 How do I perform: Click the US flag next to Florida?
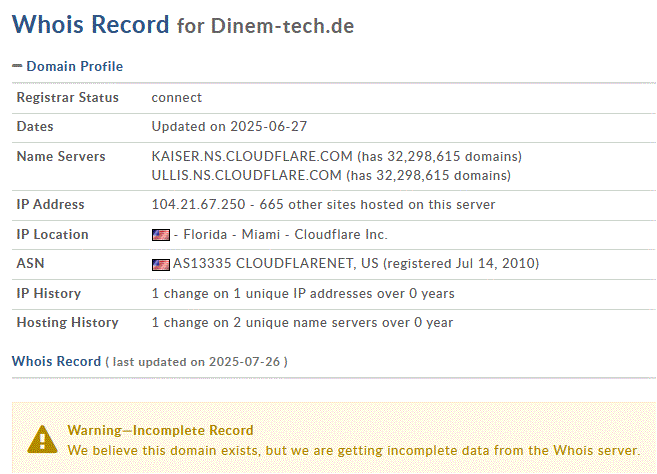(x=160, y=235)
